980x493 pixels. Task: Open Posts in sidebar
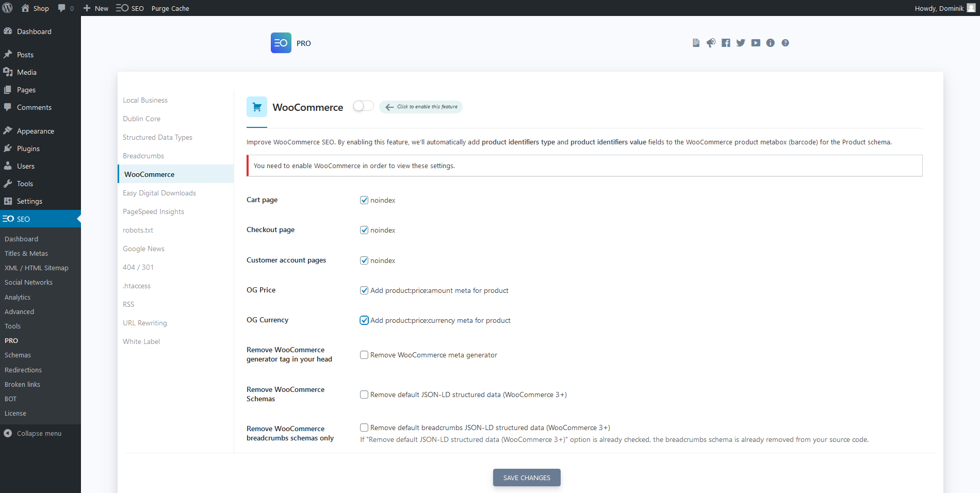click(40, 55)
